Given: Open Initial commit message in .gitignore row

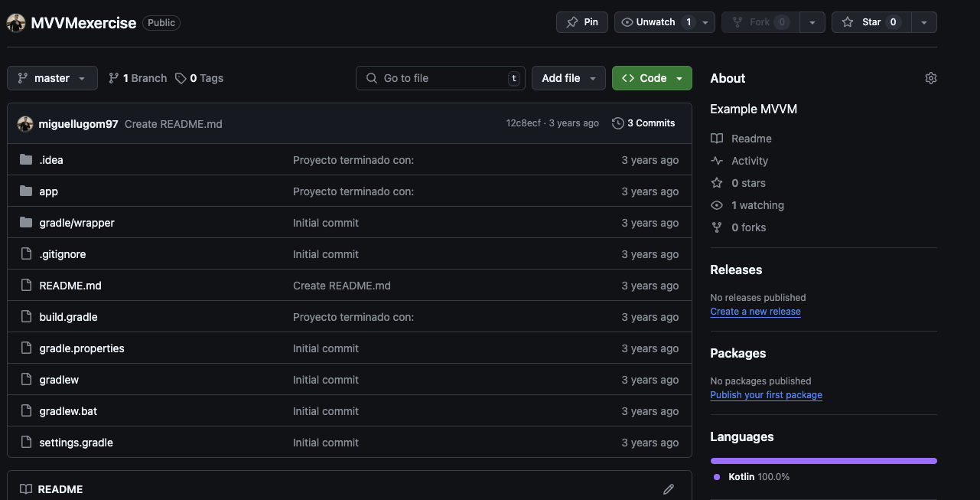Looking at the screenshot, I should click(326, 254).
